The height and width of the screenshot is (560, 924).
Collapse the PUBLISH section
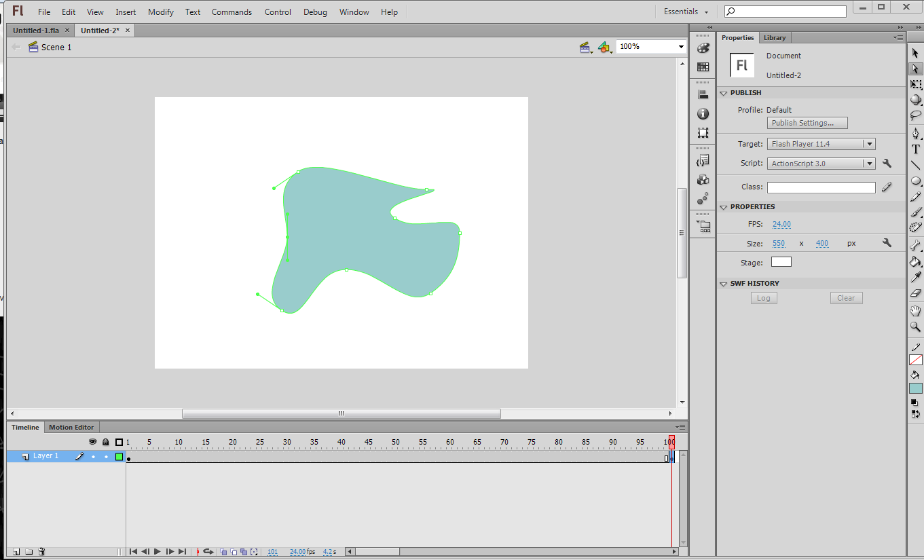tap(723, 92)
